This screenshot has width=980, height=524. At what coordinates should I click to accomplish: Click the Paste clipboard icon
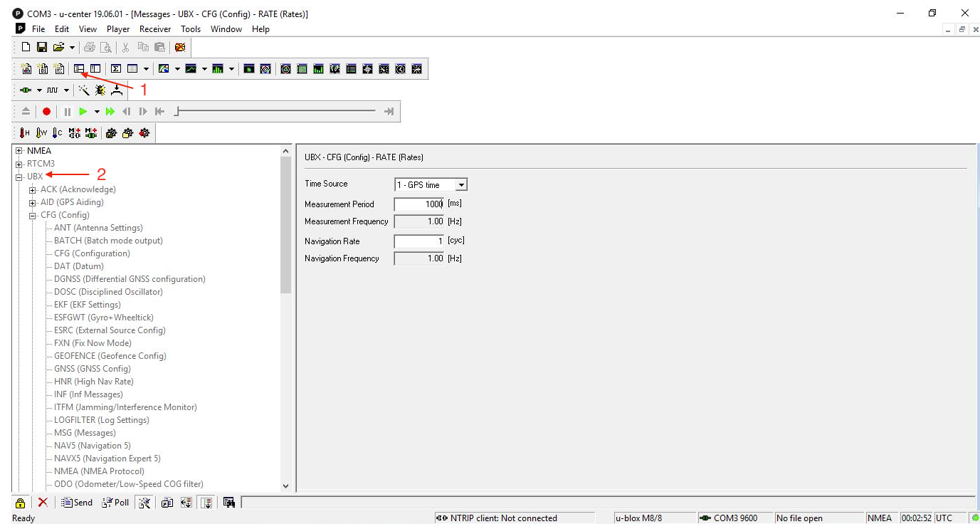click(159, 47)
